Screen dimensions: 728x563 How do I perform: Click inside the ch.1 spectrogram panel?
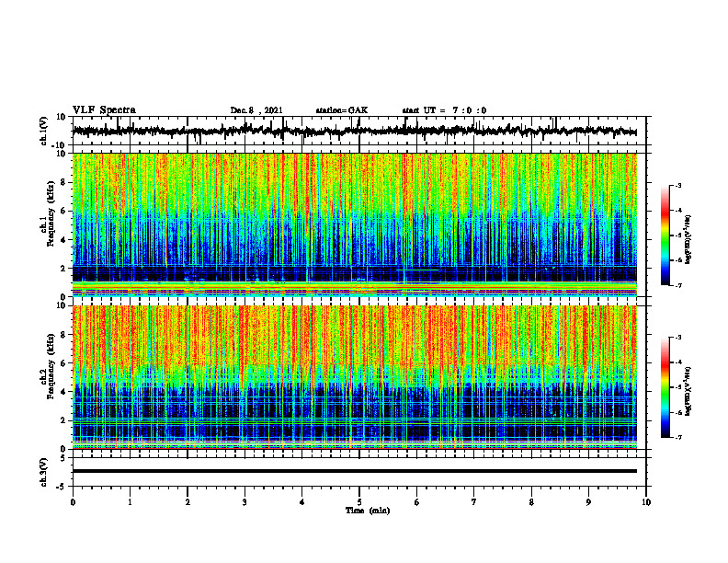click(x=354, y=224)
